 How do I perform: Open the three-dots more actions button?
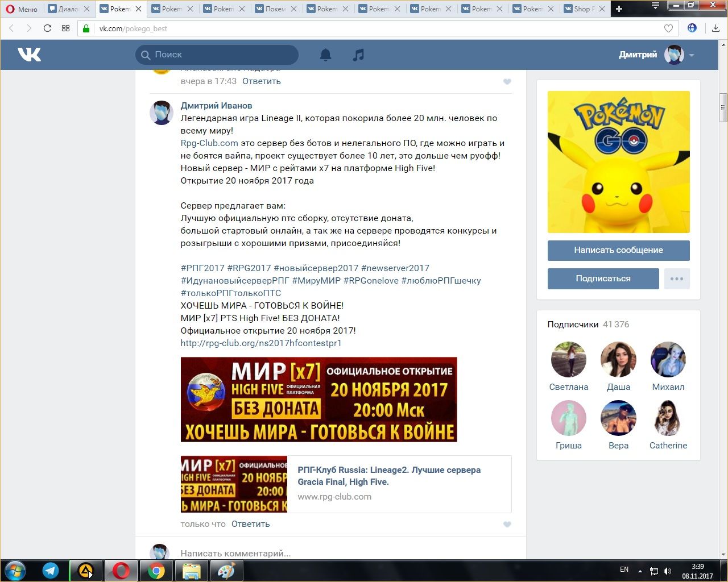677,278
